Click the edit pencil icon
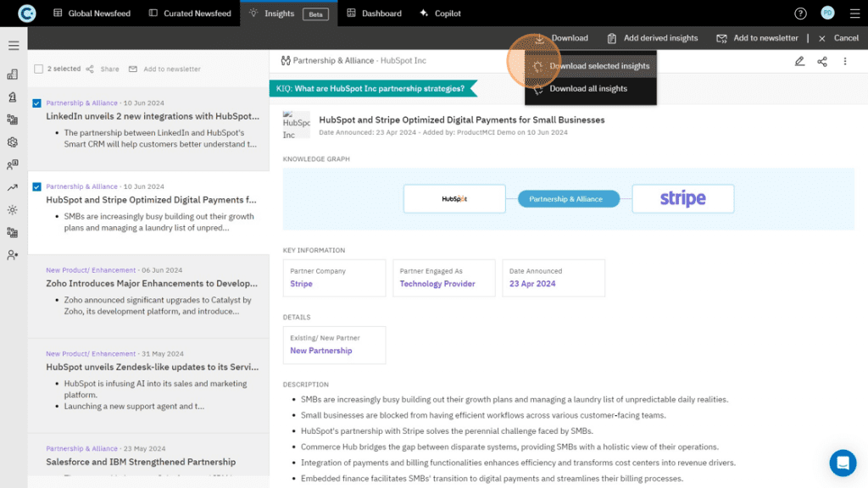868x488 pixels. coord(799,61)
